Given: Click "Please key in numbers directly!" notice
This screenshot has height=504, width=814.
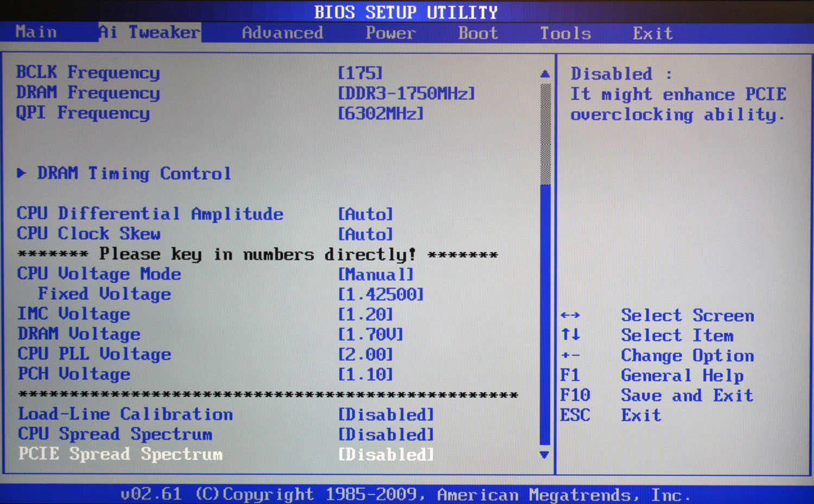Looking at the screenshot, I should pos(257,254).
